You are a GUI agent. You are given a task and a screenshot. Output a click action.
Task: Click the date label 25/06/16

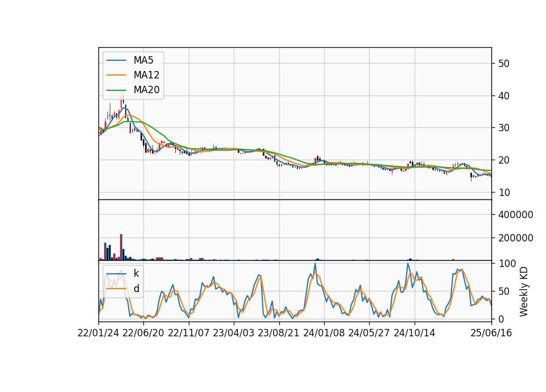pyautogui.click(x=491, y=333)
